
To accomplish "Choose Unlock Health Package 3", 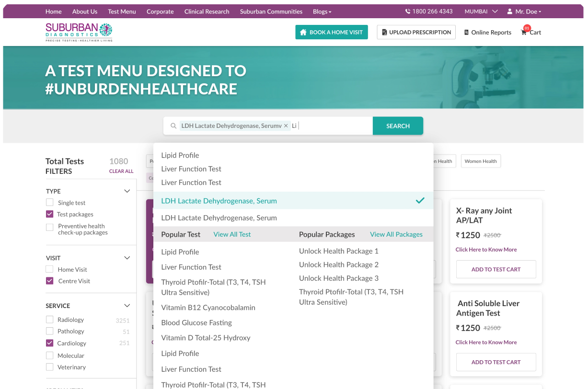I will coord(339,278).
